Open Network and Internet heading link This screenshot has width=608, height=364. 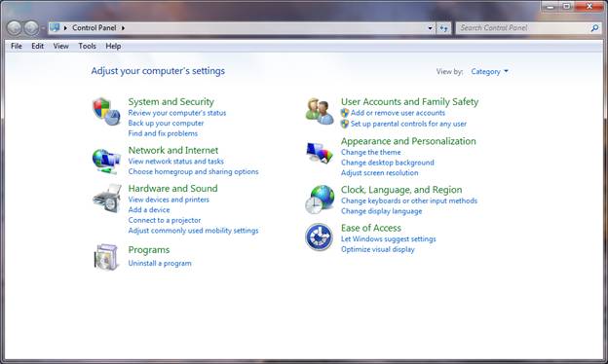(x=173, y=150)
